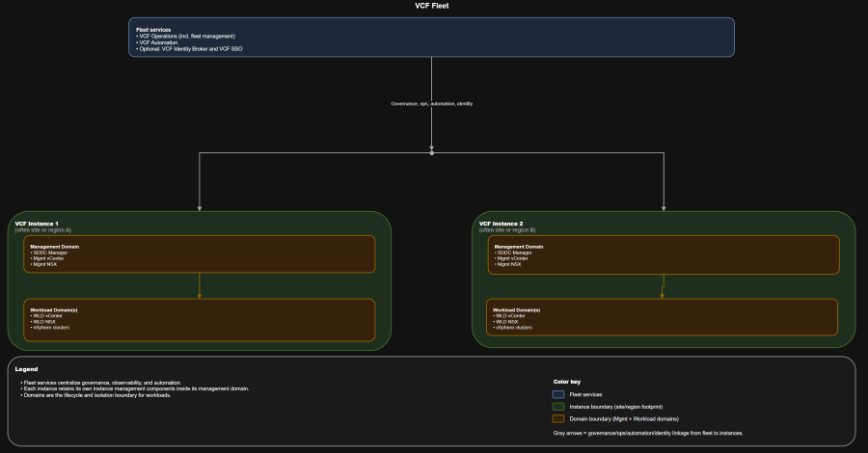
Task: Click the arrowhead pointing into VCF Instance 2
Action: (664, 207)
